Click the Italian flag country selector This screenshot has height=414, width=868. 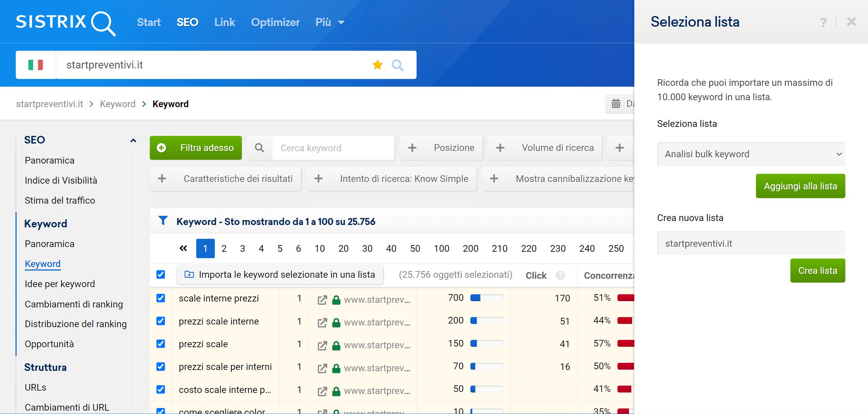pyautogui.click(x=35, y=65)
